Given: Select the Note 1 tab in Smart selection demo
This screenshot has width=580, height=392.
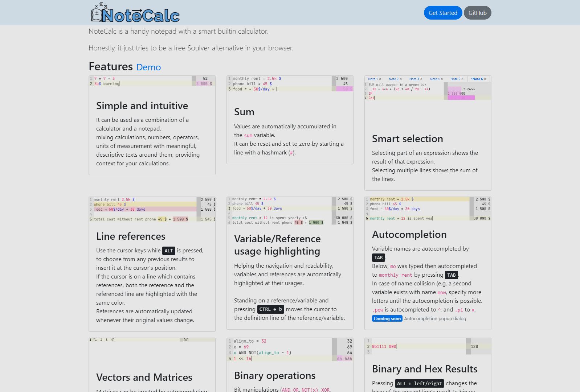Looking at the screenshot, I should pos(372,79).
